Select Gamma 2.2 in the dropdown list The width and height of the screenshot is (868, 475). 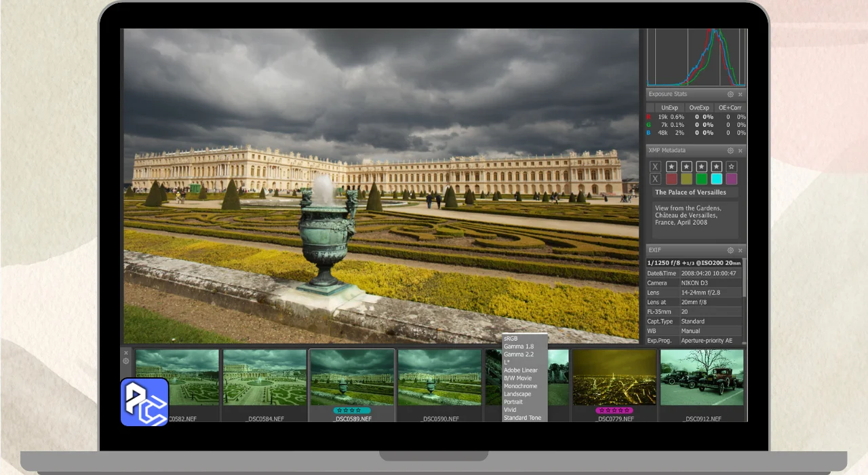click(x=519, y=355)
